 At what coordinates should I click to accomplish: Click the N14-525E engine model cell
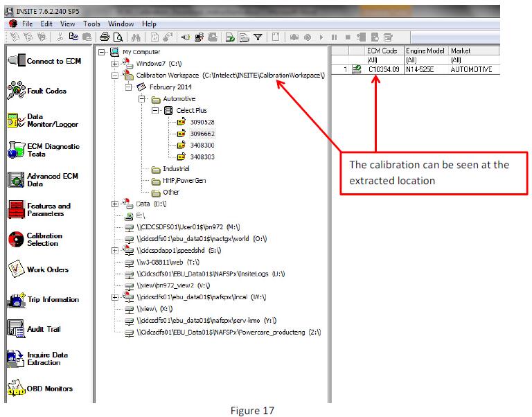(427, 69)
